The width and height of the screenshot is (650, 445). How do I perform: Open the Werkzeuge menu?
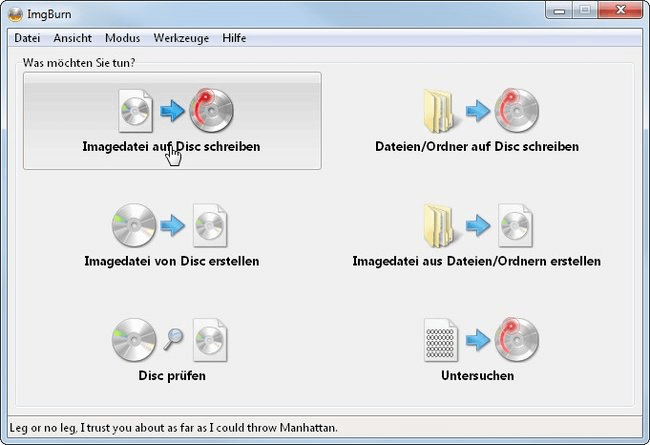(181, 38)
